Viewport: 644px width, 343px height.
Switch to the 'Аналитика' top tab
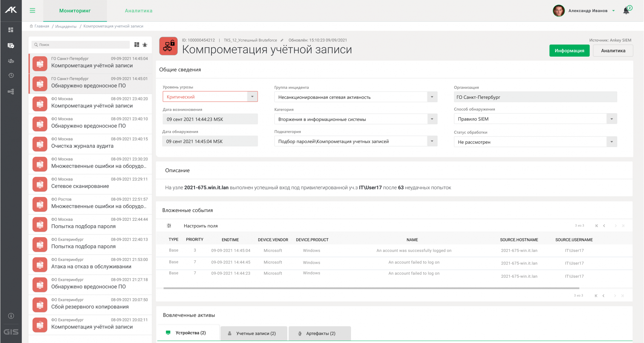[x=138, y=11]
